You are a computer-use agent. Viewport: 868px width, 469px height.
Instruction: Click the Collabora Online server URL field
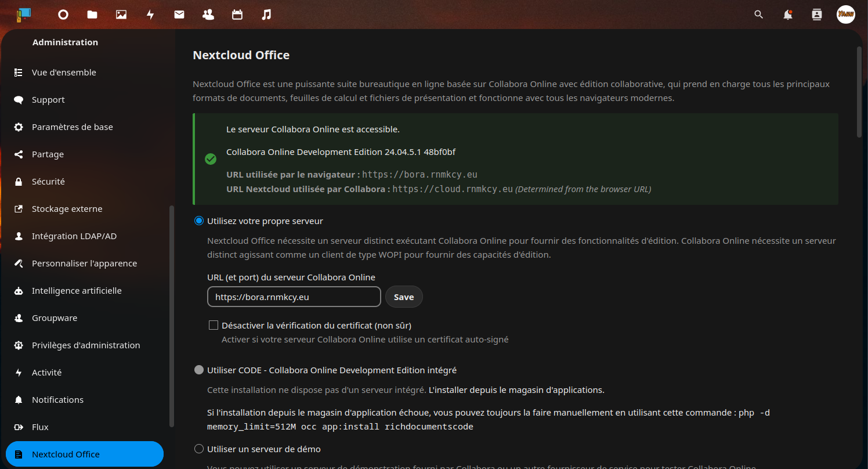(294, 297)
